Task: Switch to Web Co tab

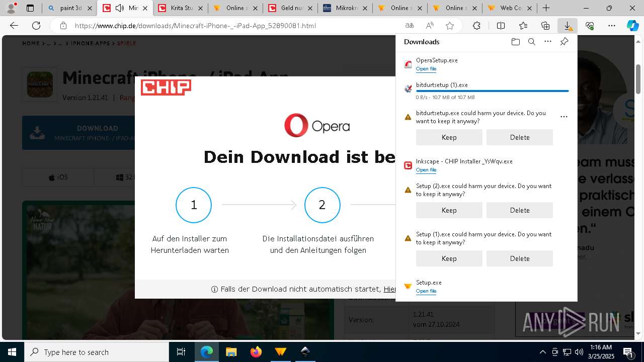Action: tap(510, 8)
